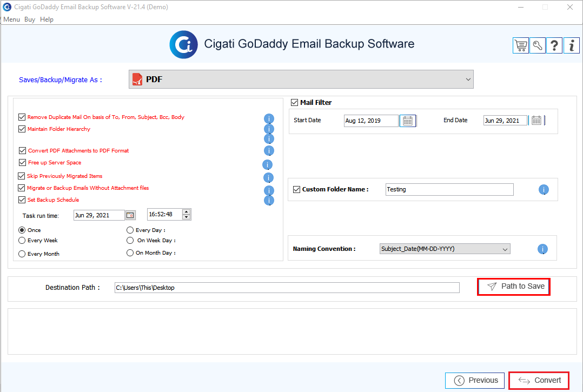Click info icon beside Skip Previously Migrated Items
The width and height of the screenshot is (583, 392).
coord(268,177)
